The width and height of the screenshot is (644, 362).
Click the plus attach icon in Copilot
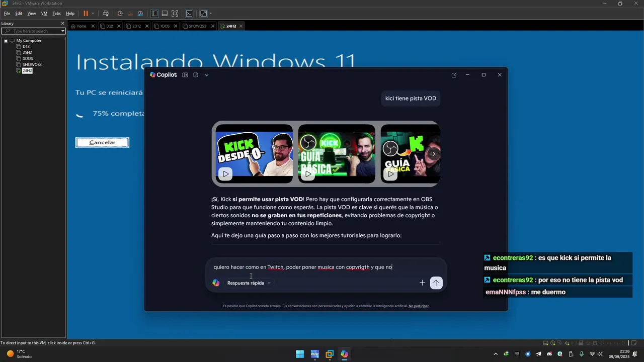pos(422,283)
